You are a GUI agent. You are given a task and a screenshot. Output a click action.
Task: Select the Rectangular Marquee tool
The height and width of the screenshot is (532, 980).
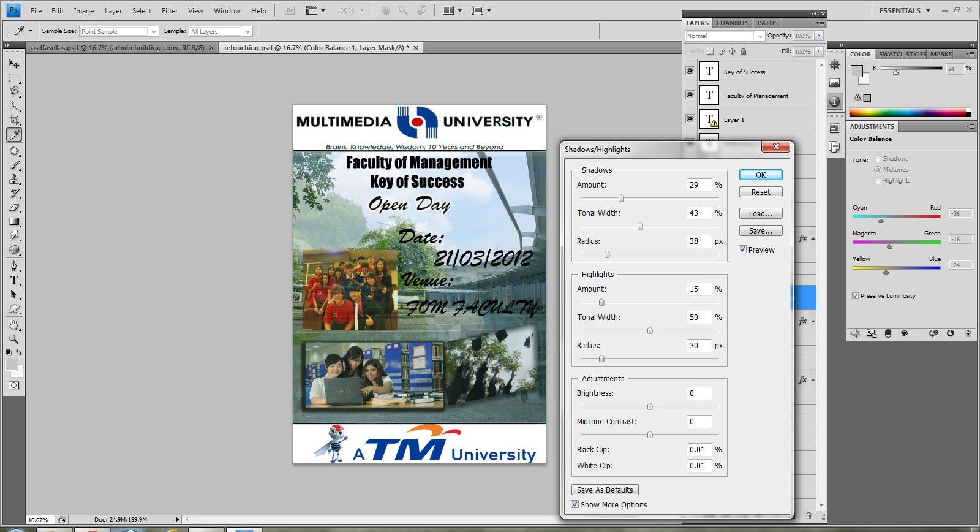pyautogui.click(x=14, y=78)
